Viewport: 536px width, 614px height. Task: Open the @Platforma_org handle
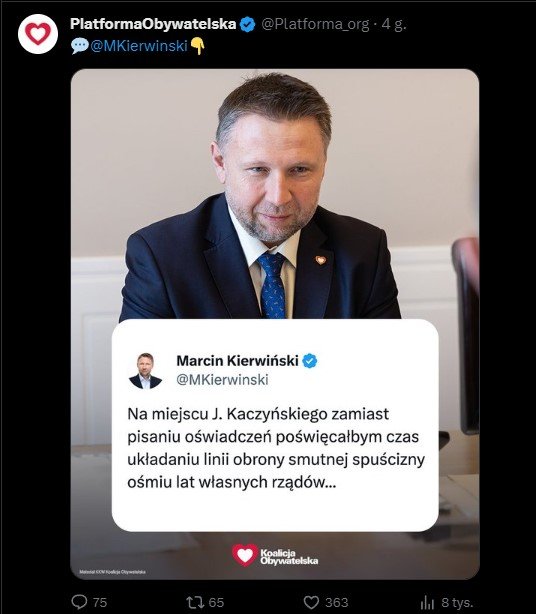coord(315,25)
